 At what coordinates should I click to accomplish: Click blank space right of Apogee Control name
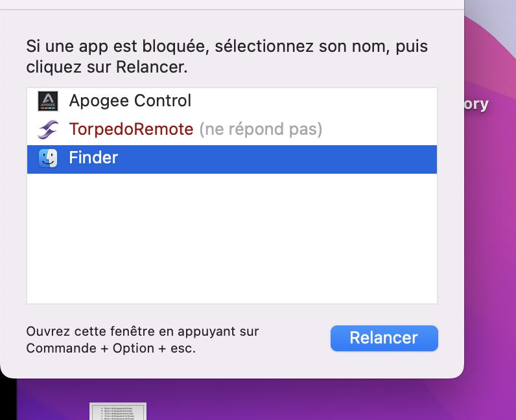click(311, 100)
